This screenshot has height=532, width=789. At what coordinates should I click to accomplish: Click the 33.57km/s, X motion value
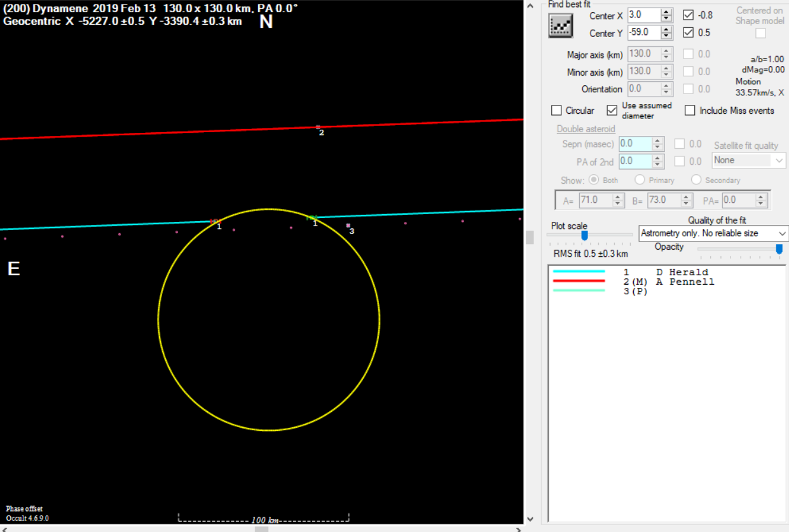point(760,92)
